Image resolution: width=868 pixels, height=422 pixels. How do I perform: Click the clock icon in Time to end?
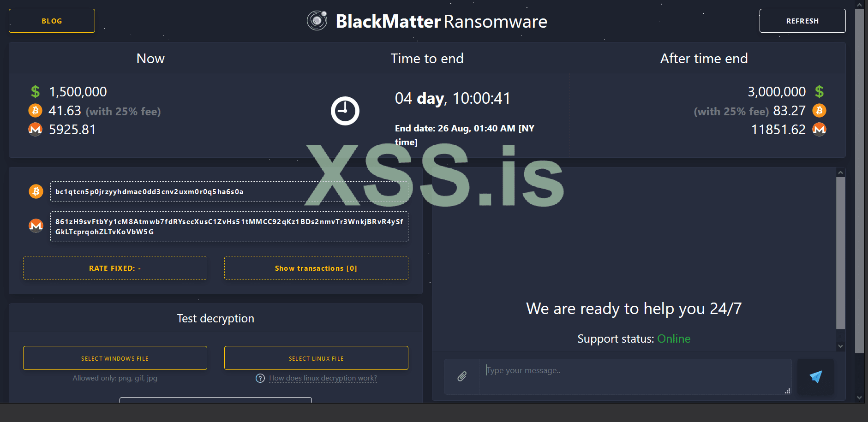point(345,111)
